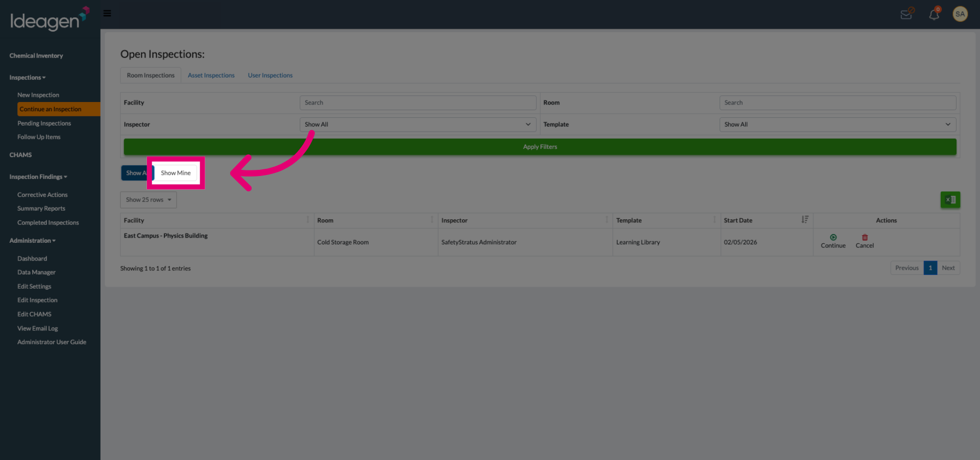Open Dashboard in the sidebar
Viewport: 980px width, 460px height.
pyautogui.click(x=32, y=259)
